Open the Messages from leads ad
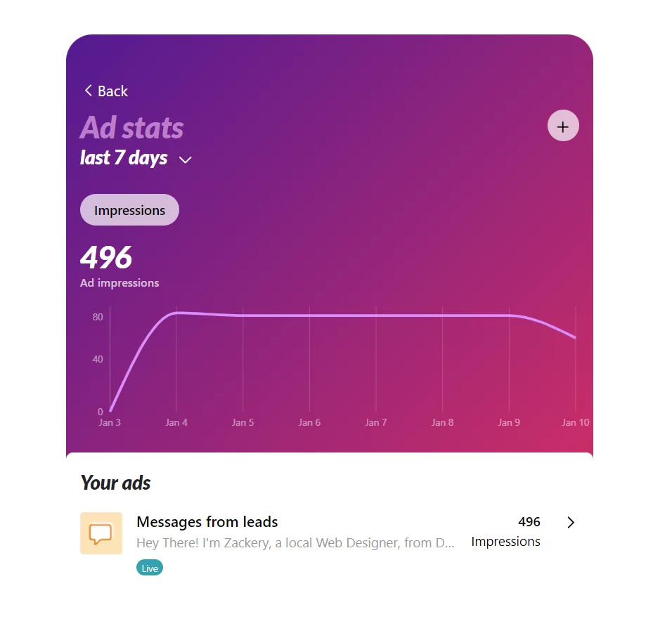672x619 pixels. tap(207, 522)
